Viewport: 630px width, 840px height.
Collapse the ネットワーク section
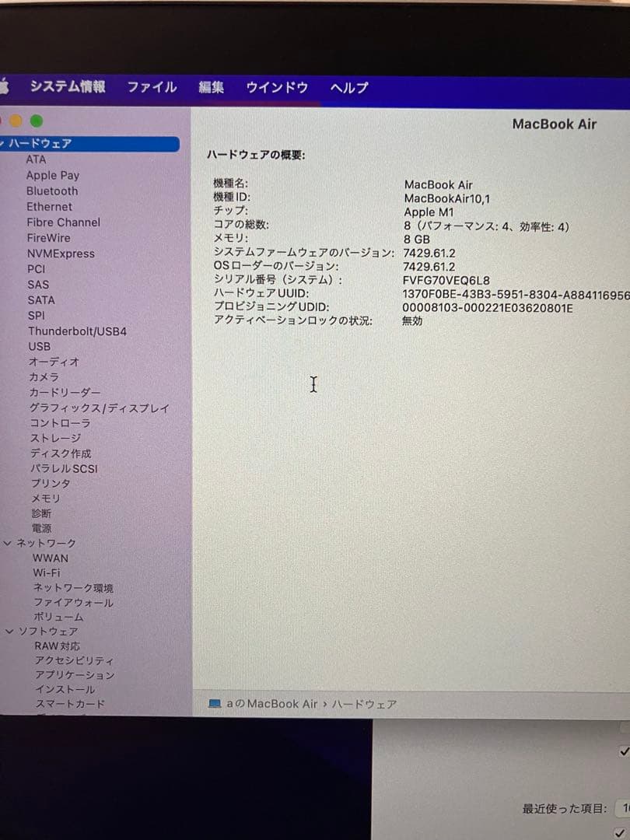tap(7, 543)
